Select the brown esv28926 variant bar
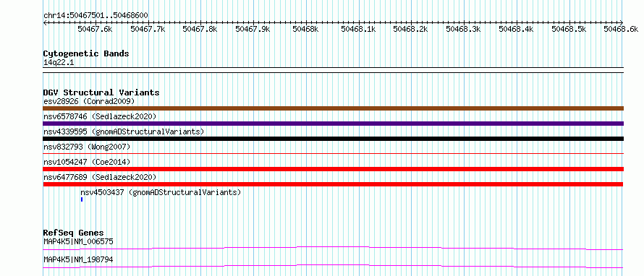 [x=334, y=108]
